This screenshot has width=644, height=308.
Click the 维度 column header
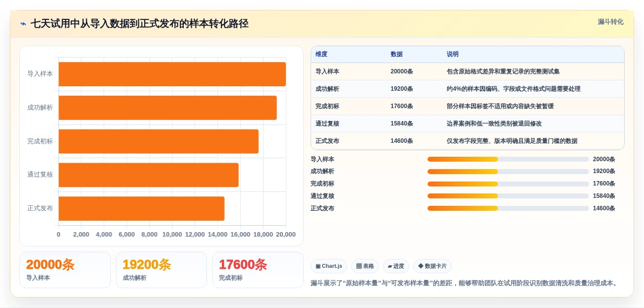pyautogui.click(x=322, y=54)
